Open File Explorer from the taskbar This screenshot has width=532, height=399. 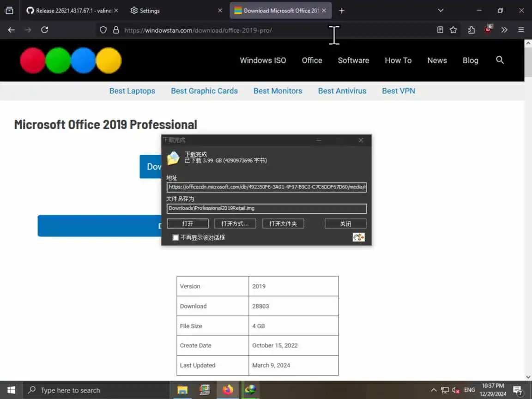182,390
